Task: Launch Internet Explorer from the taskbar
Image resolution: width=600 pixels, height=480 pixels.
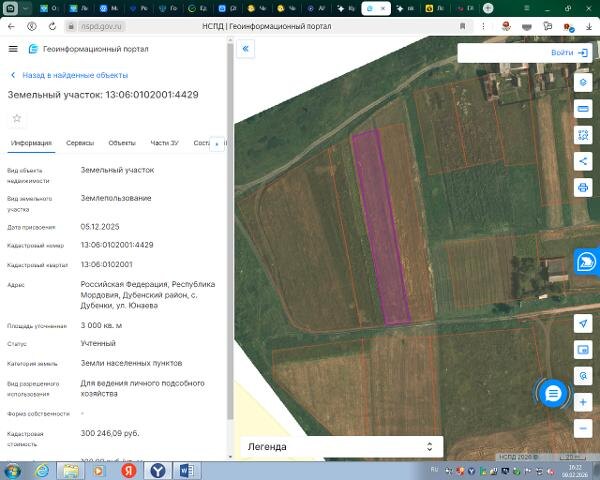Action: [42, 471]
